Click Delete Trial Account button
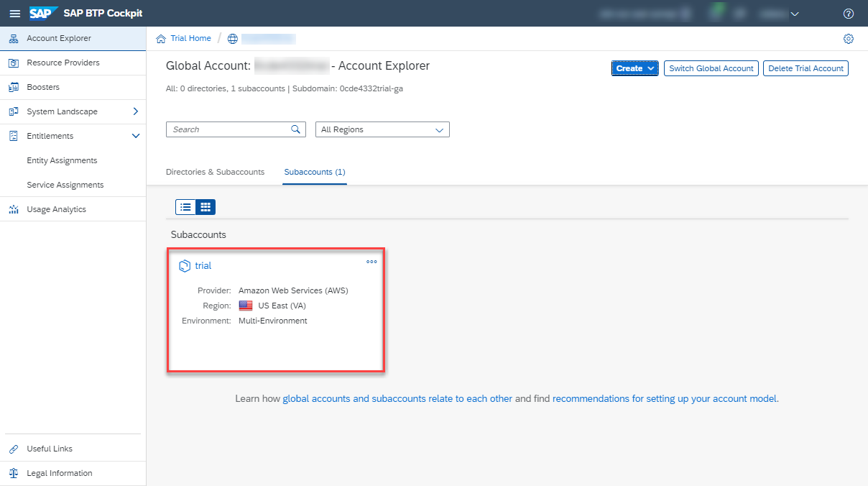Screen dimensions: 868x486 click(805, 68)
